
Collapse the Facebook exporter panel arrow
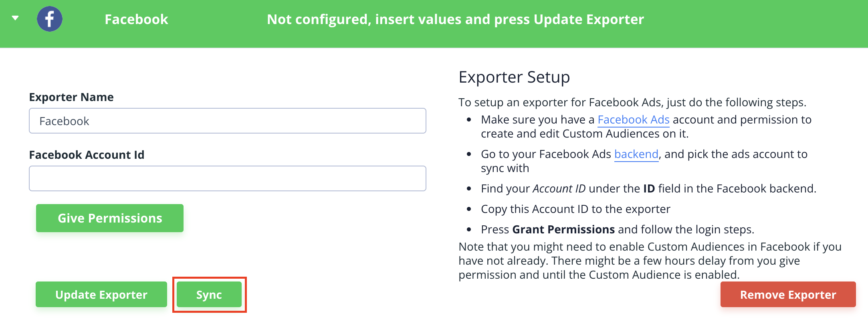click(15, 18)
